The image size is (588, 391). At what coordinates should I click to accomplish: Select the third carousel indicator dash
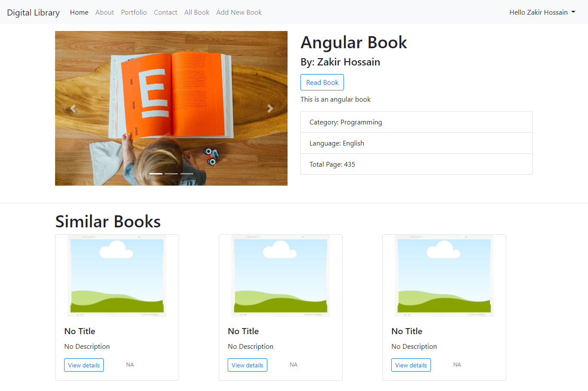(x=186, y=174)
